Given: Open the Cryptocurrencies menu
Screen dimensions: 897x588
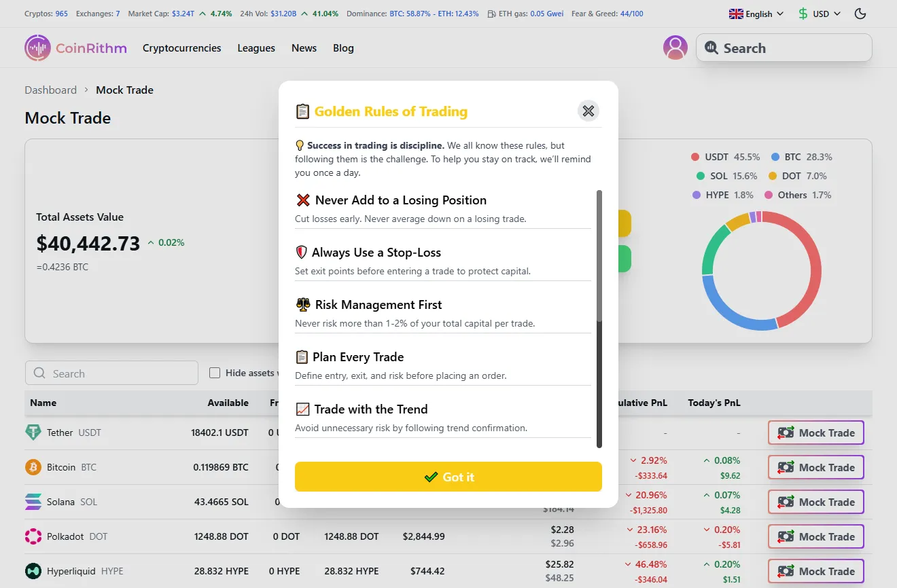Looking at the screenshot, I should (181, 48).
